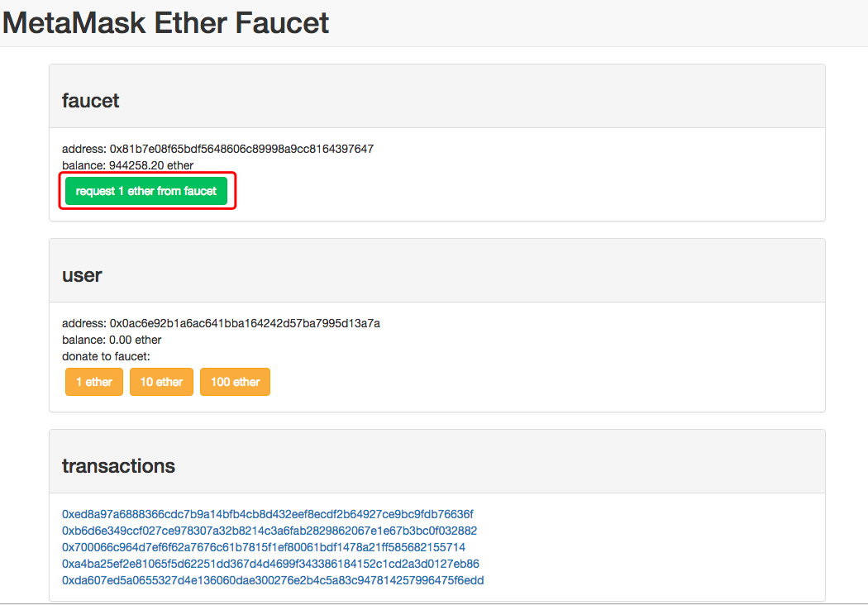868x605 pixels.
Task: Click the faucet balance 944258.20 ether text
Action: tap(151, 165)
